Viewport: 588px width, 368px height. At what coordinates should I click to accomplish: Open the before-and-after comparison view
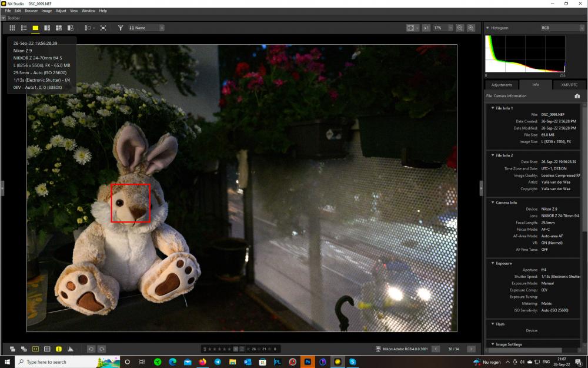[70, 28]
